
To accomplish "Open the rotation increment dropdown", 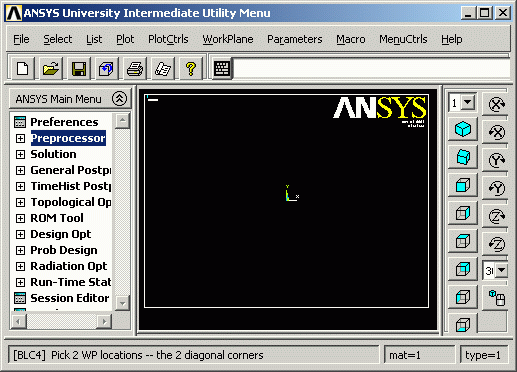I will click(x=502, y=270).
